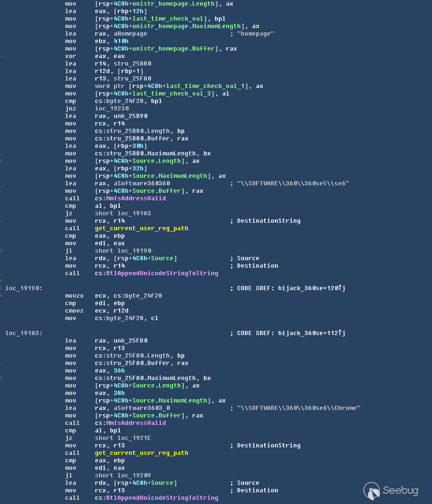Select the loc_191A3 label definition
The image size is (432, 504).
tap(23, 333)
